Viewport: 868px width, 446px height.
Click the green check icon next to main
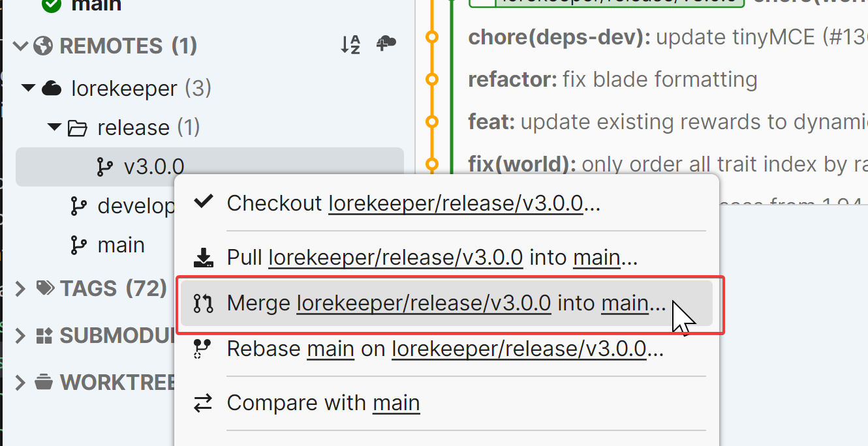pos(51,5)
